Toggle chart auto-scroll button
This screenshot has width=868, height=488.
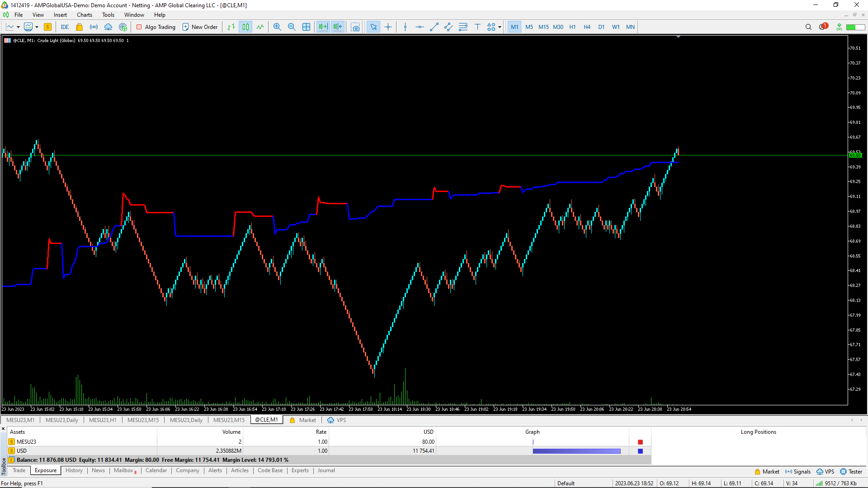(x=323, y=27)
